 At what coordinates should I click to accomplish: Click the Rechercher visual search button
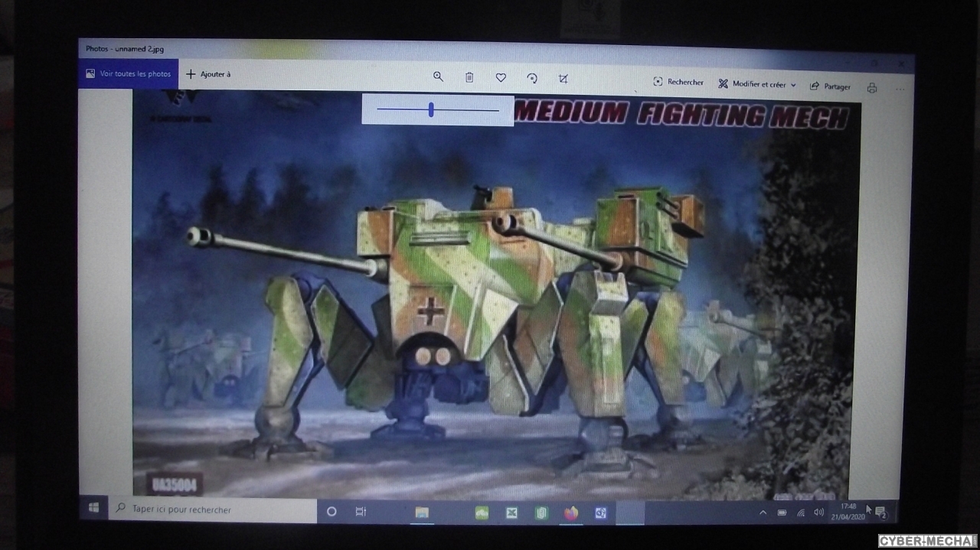point(678,82)
